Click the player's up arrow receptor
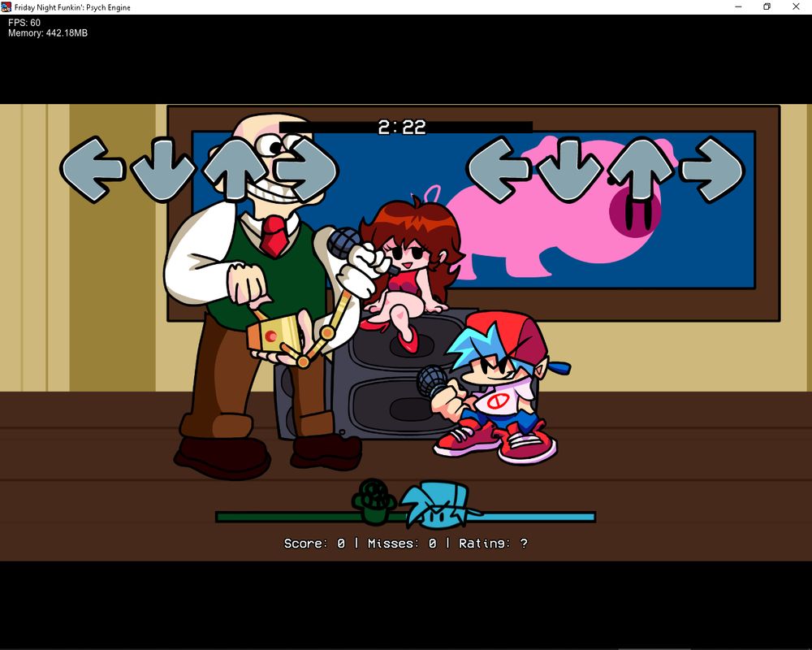Viewport: 812px width, 650px height. click(642, 168)
